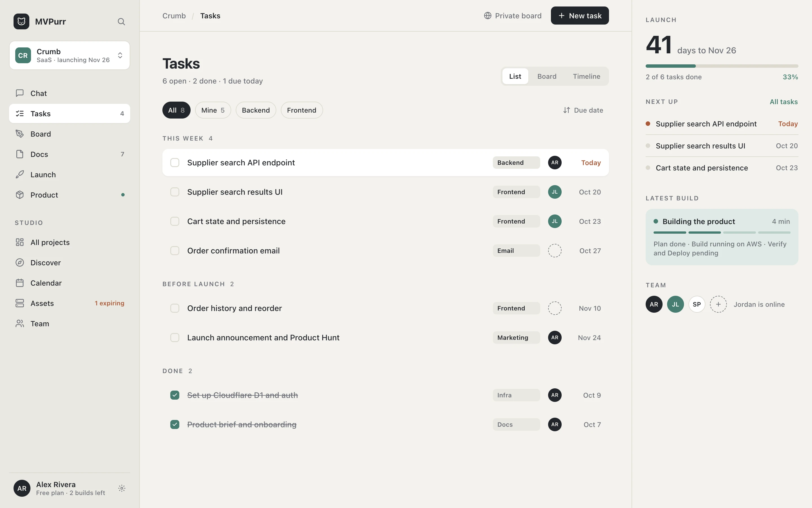Open the Email tag on Order confirmation email
812x508 pixels.
coord(517,251)
